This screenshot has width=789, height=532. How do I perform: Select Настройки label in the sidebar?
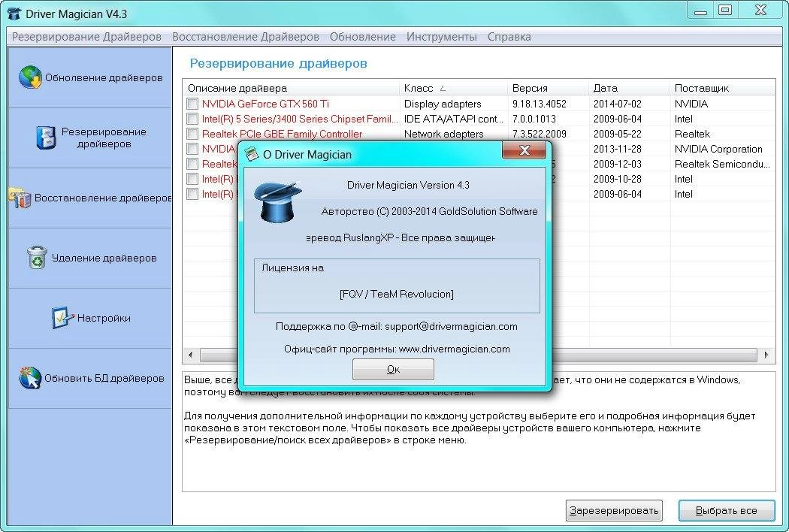[x=104, y=318]
